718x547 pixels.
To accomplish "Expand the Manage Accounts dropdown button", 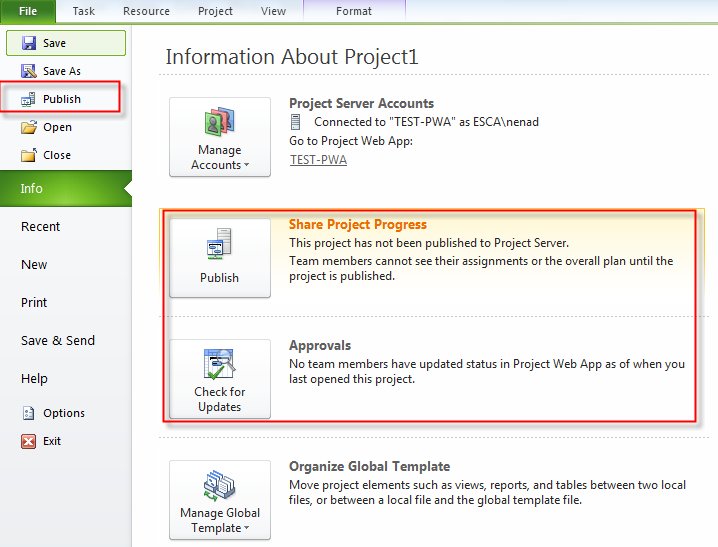I will 219,137.
